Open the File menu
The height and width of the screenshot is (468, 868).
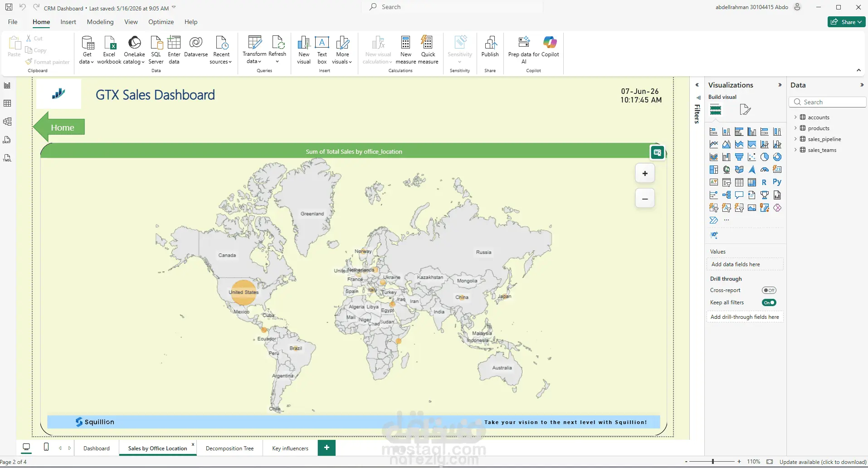coord(13,22)
